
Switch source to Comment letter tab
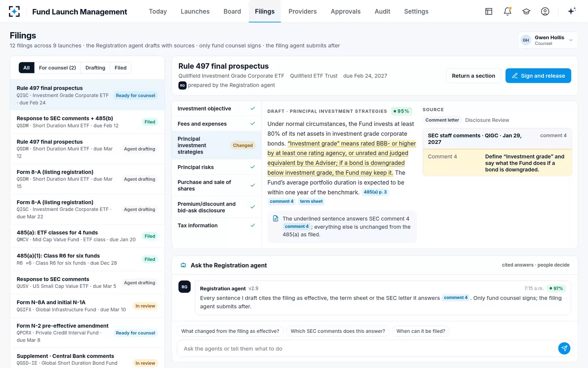coord(442,120)
